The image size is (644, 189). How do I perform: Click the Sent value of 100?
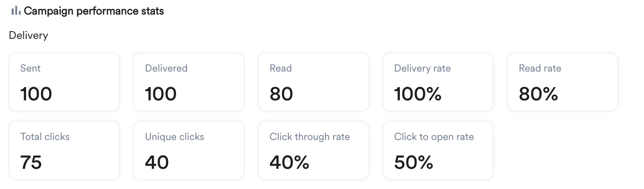pos(36,94)
